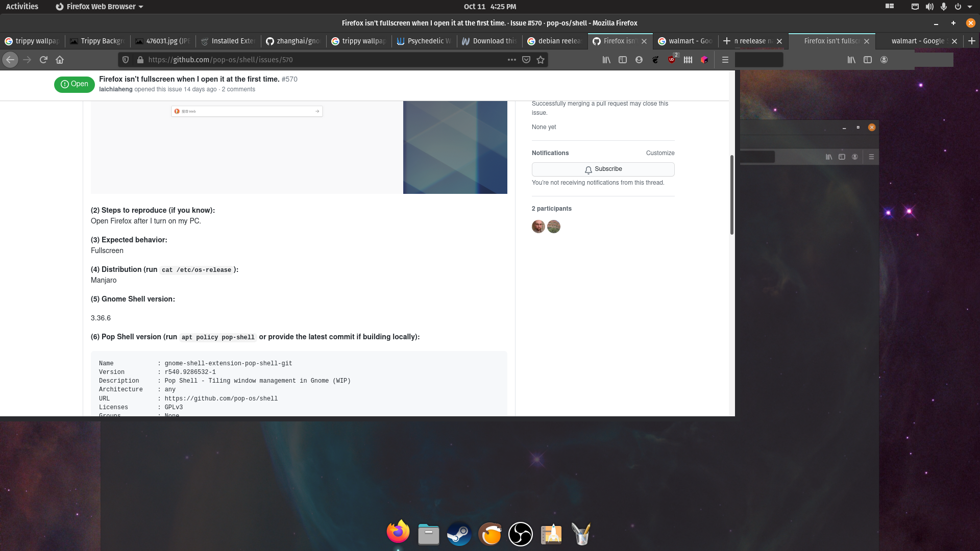Switch to the Installed Exter tab
This screenshot has height=551, width=980.
click(x=228, y=41)
